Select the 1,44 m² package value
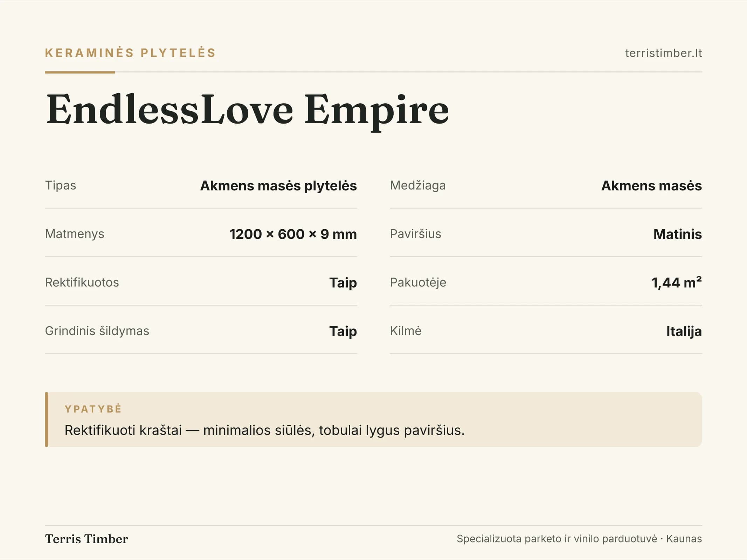The width and height of the screenshot is (747, 560). 677,282
